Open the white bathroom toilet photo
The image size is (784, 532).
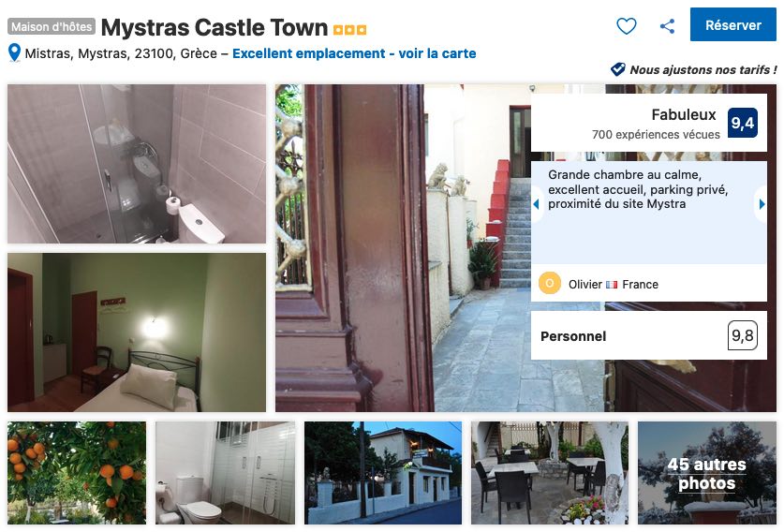point(226,473)
